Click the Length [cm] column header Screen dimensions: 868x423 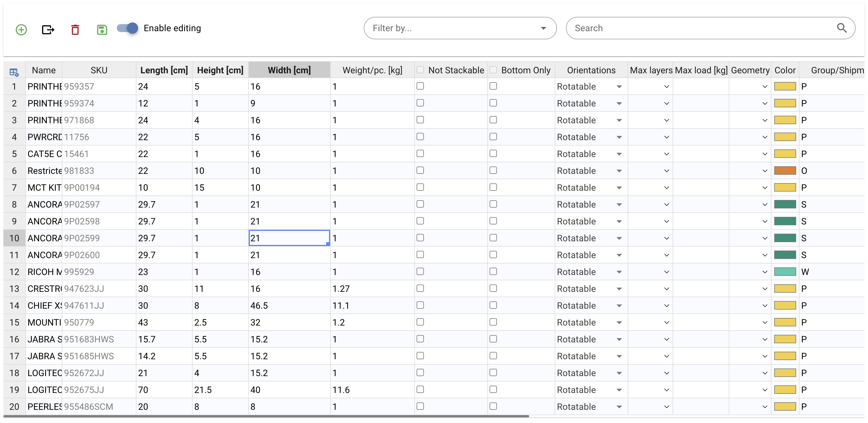[164, 70]
